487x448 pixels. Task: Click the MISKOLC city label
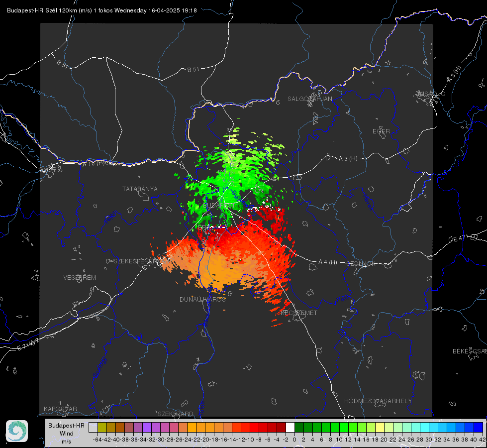pos(431,94)
